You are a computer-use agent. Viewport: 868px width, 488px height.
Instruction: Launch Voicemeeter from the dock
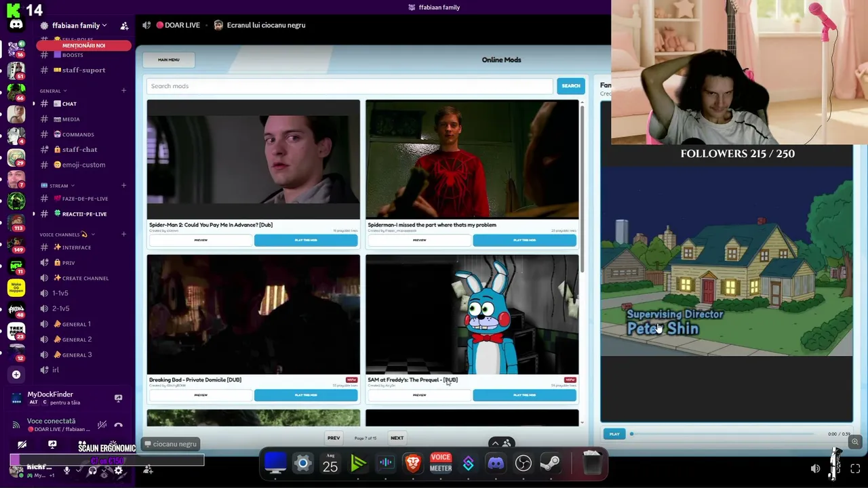tap(441, 464)
